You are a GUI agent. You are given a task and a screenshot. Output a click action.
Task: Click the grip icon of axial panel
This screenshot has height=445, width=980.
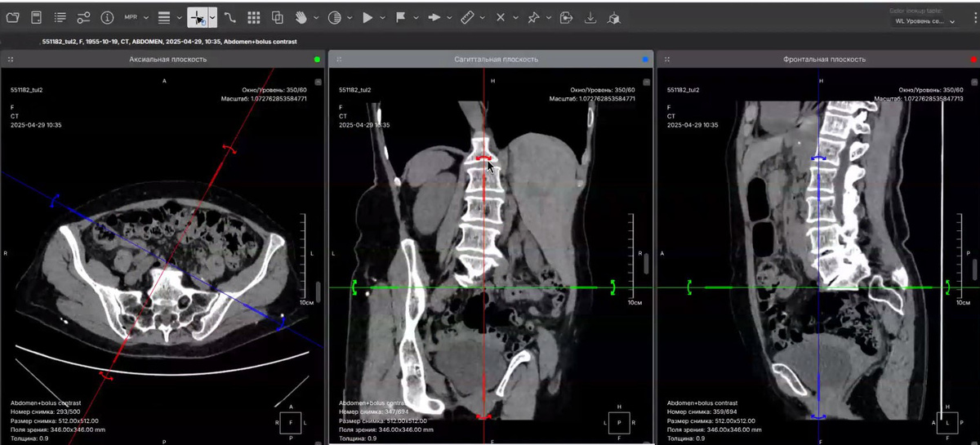(11, 60)
